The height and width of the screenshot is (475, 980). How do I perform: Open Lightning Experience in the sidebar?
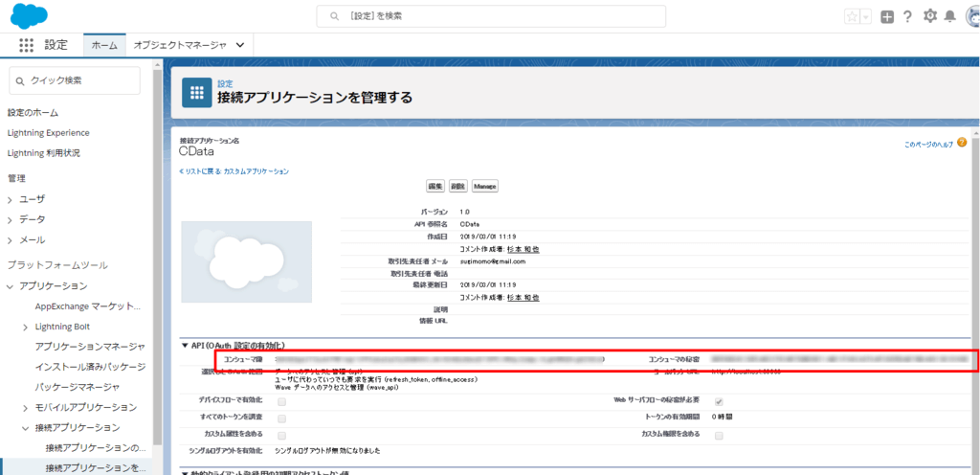tap(48, 132)
